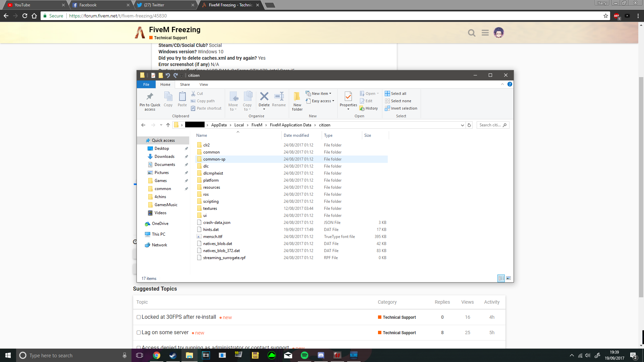Click the Delete X icon
Viewport: 644px width, 362px height.
pyautogui.click(x=264, y=97)
